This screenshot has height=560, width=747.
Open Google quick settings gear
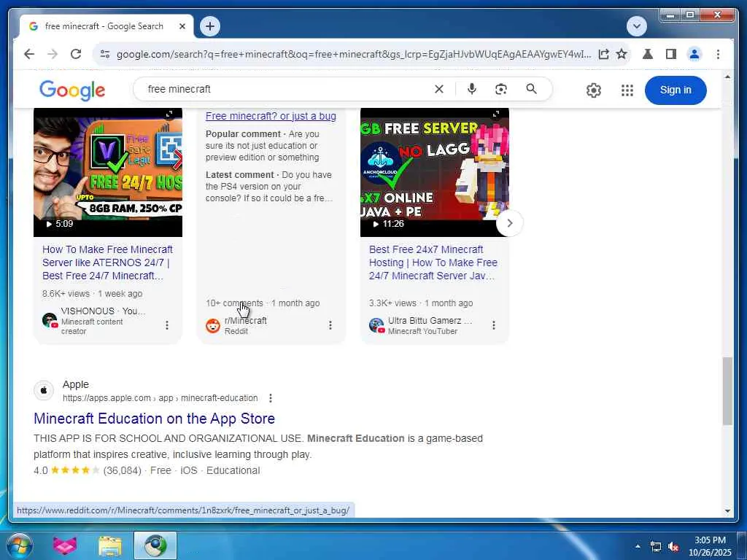pos(594,90)
